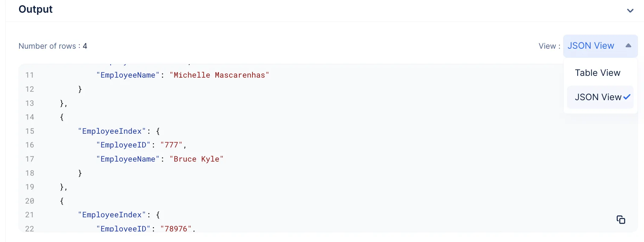Click the "777" EmployeeID value
The height and width of the screenshot is (242, 644).
(171, 145)
